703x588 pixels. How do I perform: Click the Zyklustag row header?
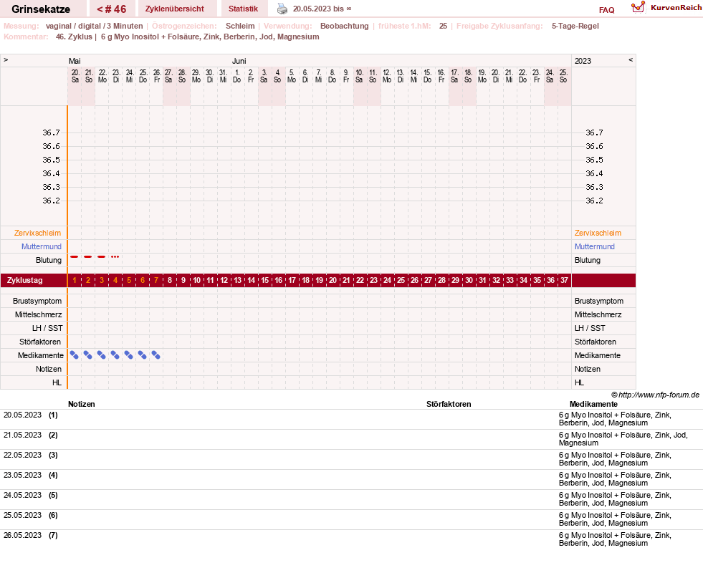point(25,280)
